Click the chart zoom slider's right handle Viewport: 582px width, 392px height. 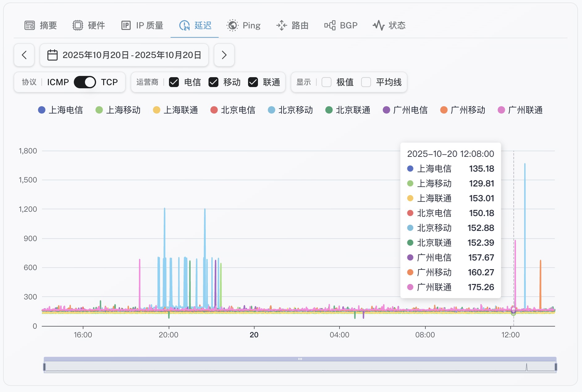pyautogui.click(x=555, y=367)
